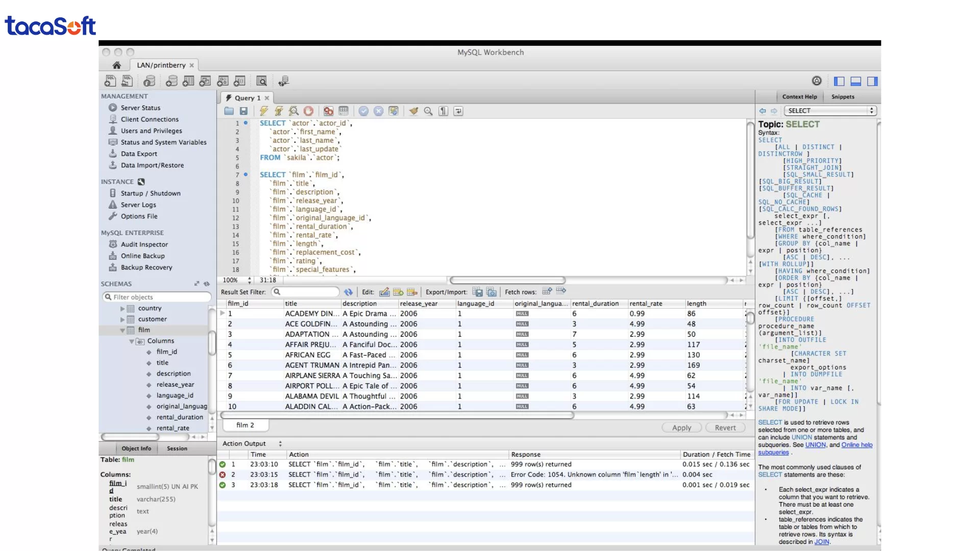The width and height of the screenshot is (980, 551).
Task: Switch to the Snippets tab
Action: pos(842,97)
